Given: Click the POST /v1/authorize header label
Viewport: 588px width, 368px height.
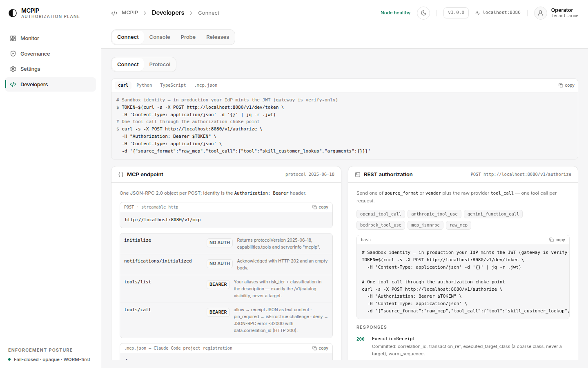Looking at the screenshot, I should [521, 175].
